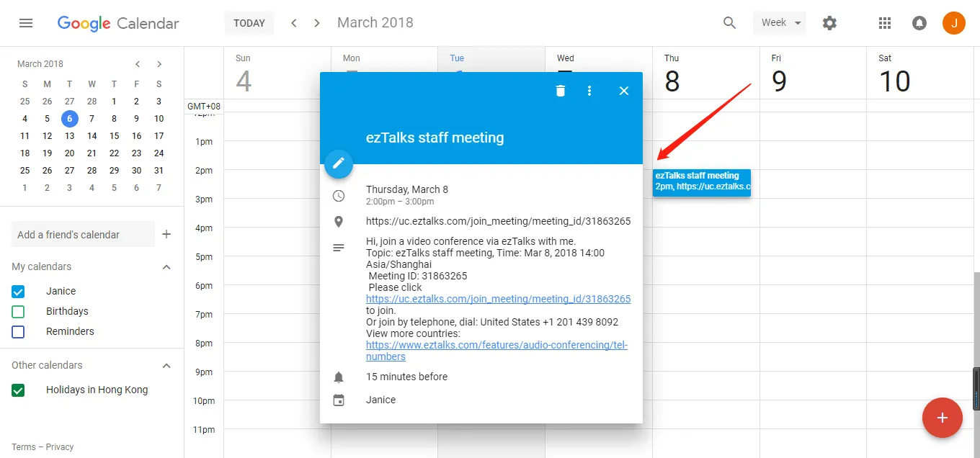Mini calendar next month arrow
This screenshot has width=980, height=458.
pos(159,64)
